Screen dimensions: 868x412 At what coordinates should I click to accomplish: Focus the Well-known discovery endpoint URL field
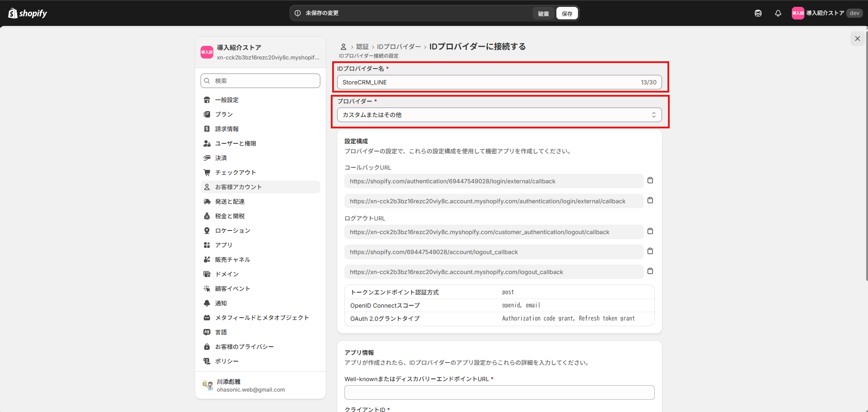click(x=499, y=392)
